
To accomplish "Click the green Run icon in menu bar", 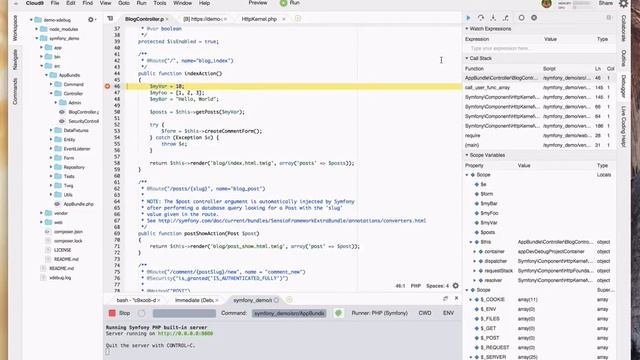I will point(283,3).
